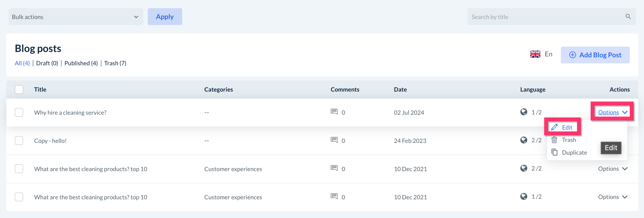Click globe language icon for "Copy - hello!" post
This screenshot has width=644, height=218.
tap(524, 140)
